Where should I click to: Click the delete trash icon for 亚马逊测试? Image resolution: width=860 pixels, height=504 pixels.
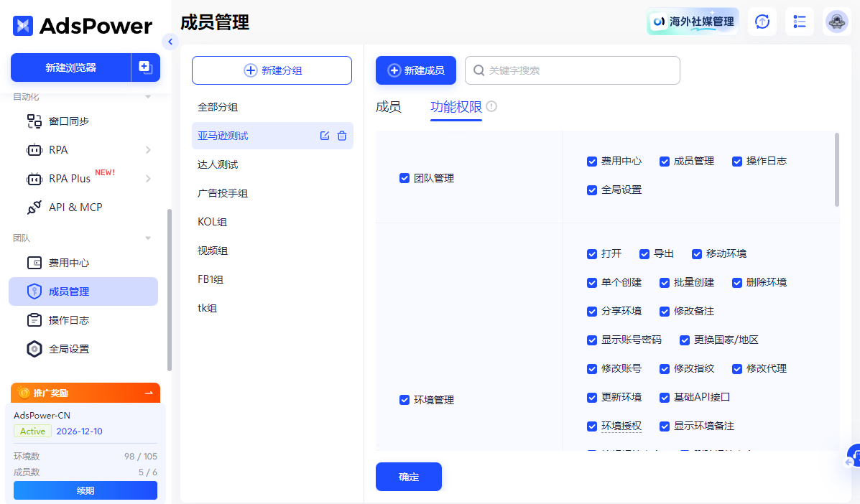[x=342, y=136]
